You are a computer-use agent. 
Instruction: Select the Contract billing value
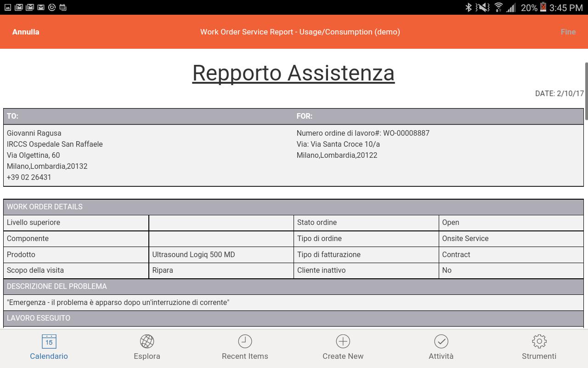pyautogui.click(x=456, y=254)
